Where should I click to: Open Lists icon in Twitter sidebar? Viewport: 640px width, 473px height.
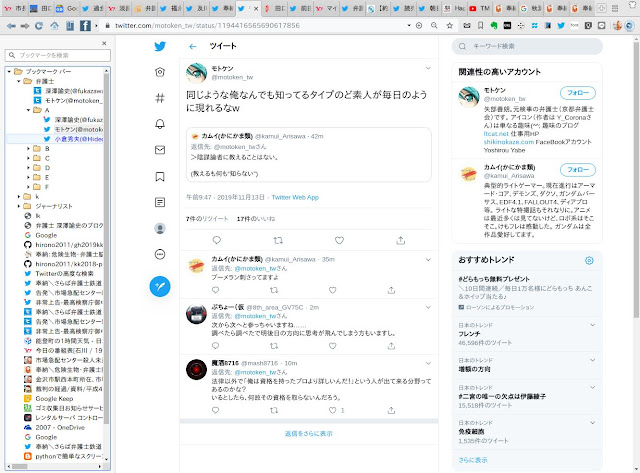pos(160,202)
